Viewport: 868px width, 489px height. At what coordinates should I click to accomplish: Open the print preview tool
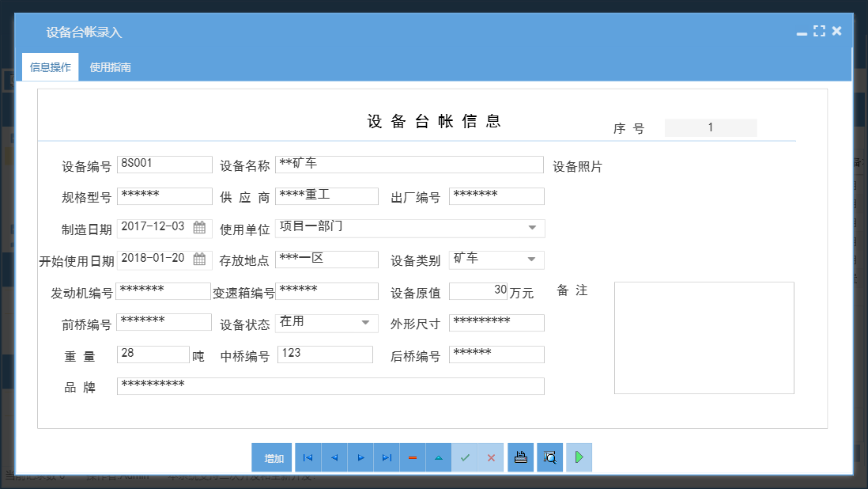click(549, 457)
